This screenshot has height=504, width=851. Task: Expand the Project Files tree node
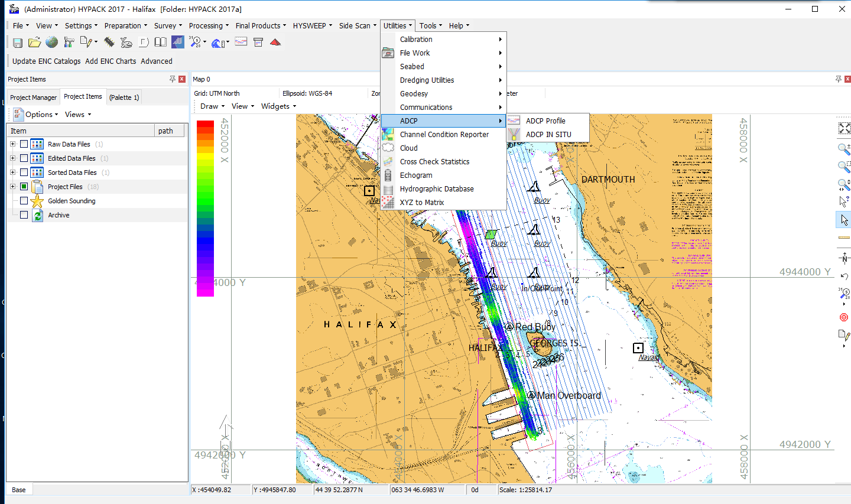pyautogui.click(x=13, y=187)
